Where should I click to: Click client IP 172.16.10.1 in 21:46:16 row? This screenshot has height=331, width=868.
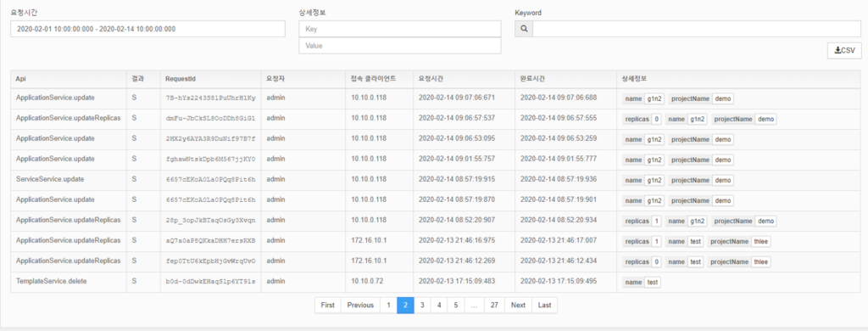[369, 241]
